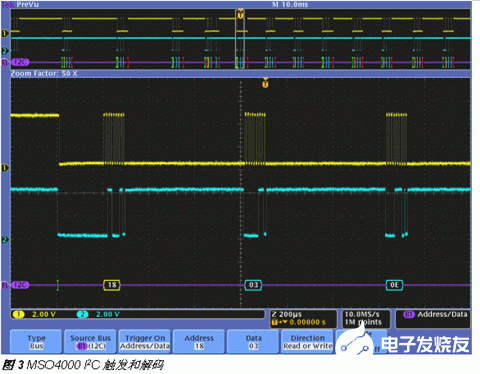Image resolution: width=480 pixels, height=374 pixels.
Task: Click the decoded 03 data packet
Action: tap(253, 285)
